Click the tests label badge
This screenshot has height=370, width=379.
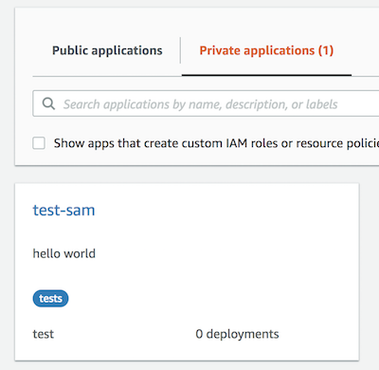click(x=51, y=298)
